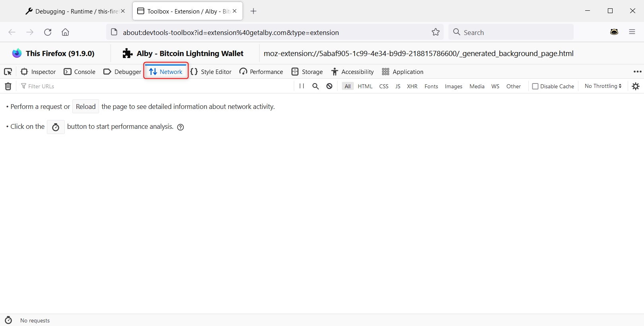
Task: Open the devtools three-dot options menu
Action: point(637,72)
